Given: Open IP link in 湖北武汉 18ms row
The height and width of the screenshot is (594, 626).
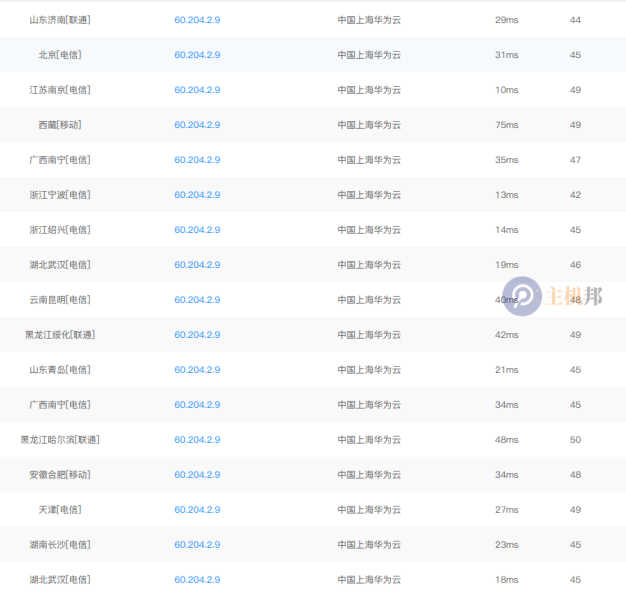Looking at the screenshot, I should click(x=197, y=580).
